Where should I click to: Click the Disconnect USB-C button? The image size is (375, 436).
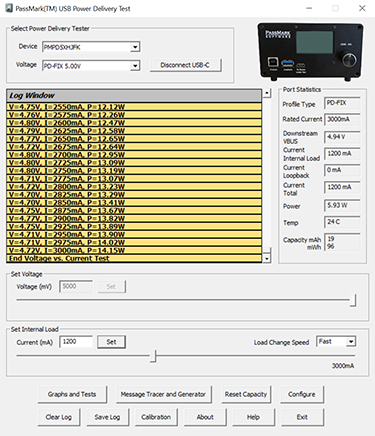pyautogui.click(x=185, y=65)
